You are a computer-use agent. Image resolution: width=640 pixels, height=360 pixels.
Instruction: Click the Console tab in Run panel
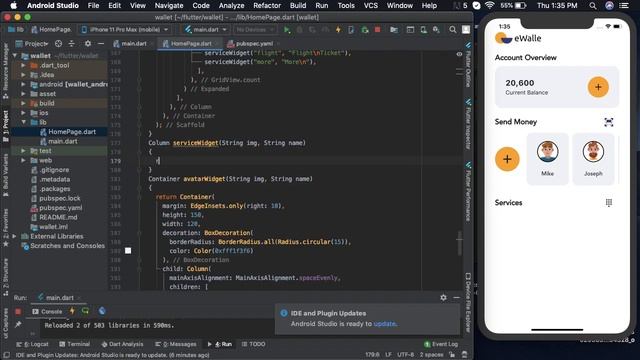point(47,311)
